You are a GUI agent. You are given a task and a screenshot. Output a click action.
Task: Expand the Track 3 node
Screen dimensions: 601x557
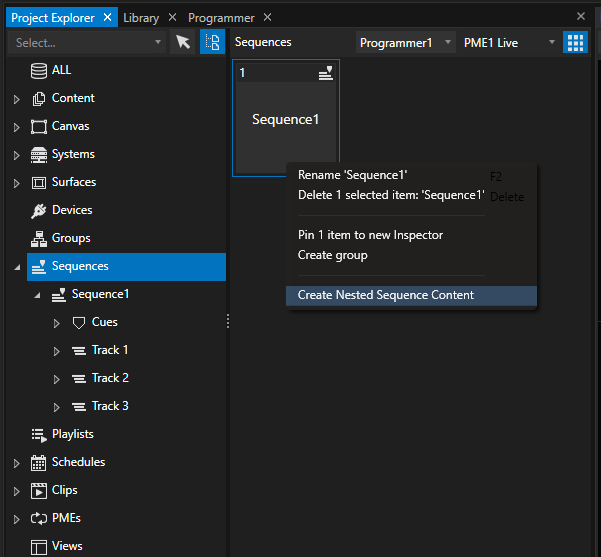pos(56,407)
